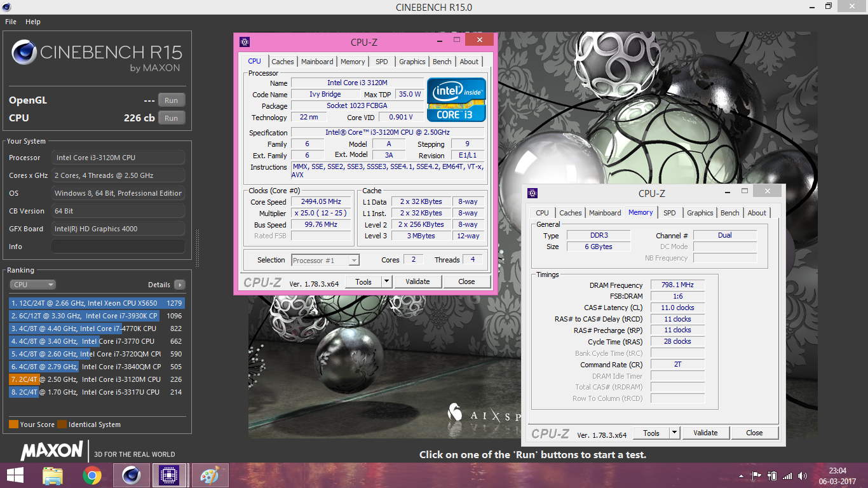Open Tools dropdown arrow in pink CPU-Z window

pos(386,281)
